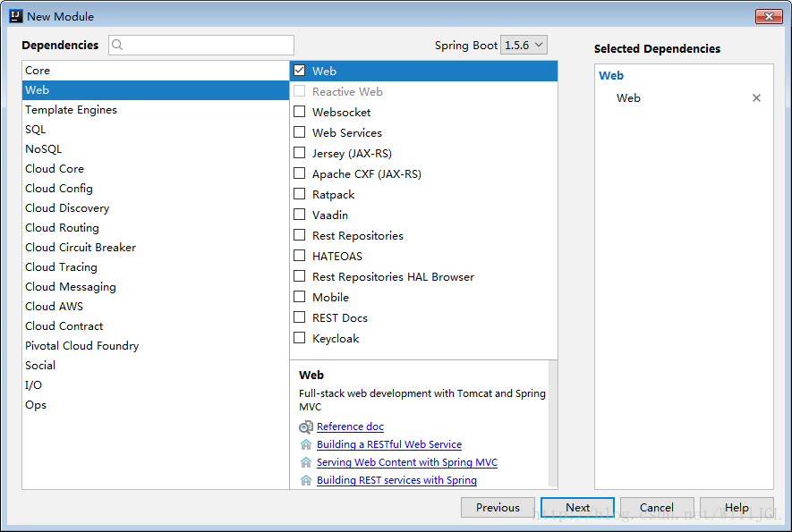This screenshot has width=792, height=532.
Task: Click the description panel scrollbar
Action: [553, 420]
